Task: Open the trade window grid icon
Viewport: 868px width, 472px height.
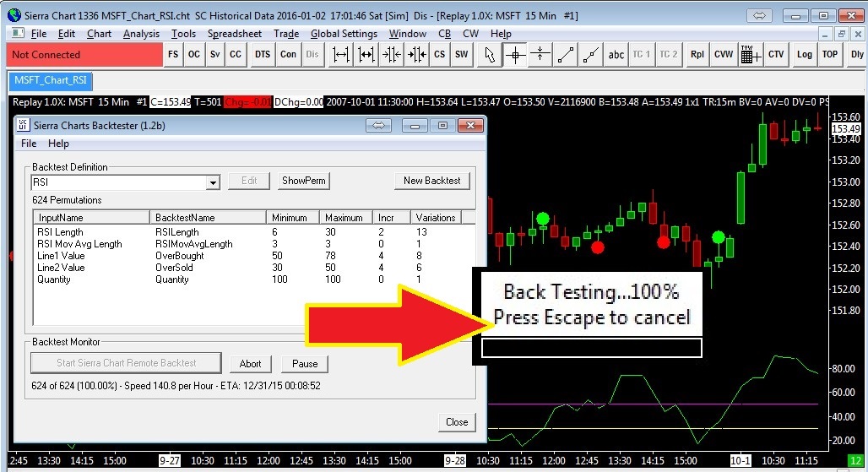Action: tap(750, 54)
